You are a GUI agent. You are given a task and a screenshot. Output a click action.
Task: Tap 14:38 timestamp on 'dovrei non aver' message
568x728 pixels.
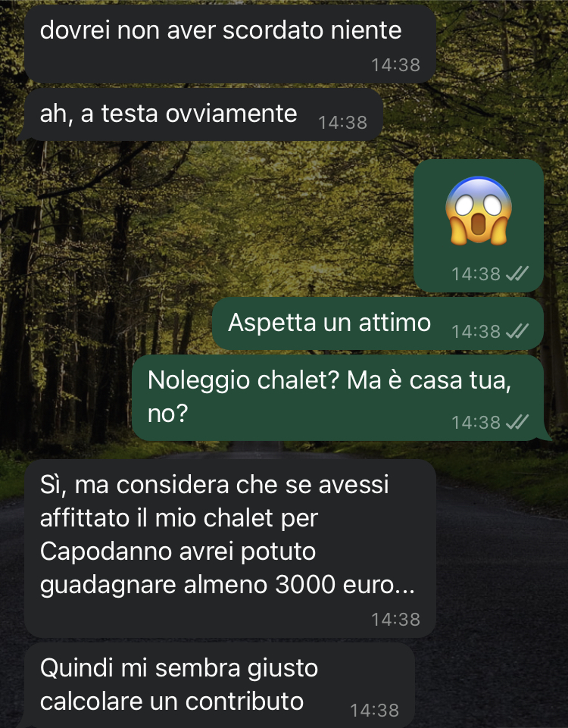(396, 65)
